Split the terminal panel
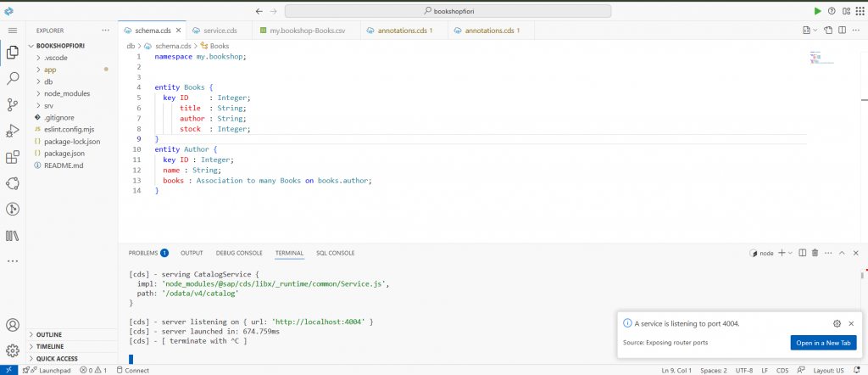The image size is (868, 375). (x=802, y=253)
